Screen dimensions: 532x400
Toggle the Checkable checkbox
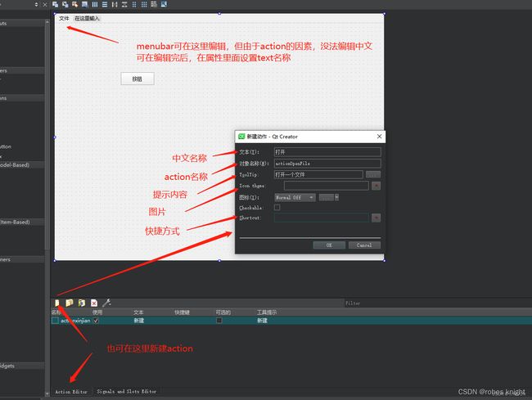[x=277, y=207]
